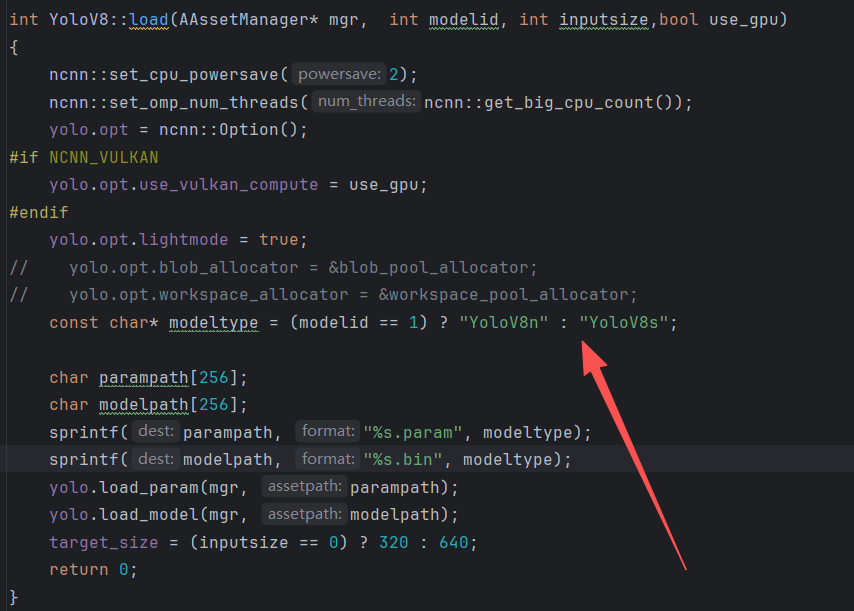Click use_vulkan_compute member

tap(228, 185)
